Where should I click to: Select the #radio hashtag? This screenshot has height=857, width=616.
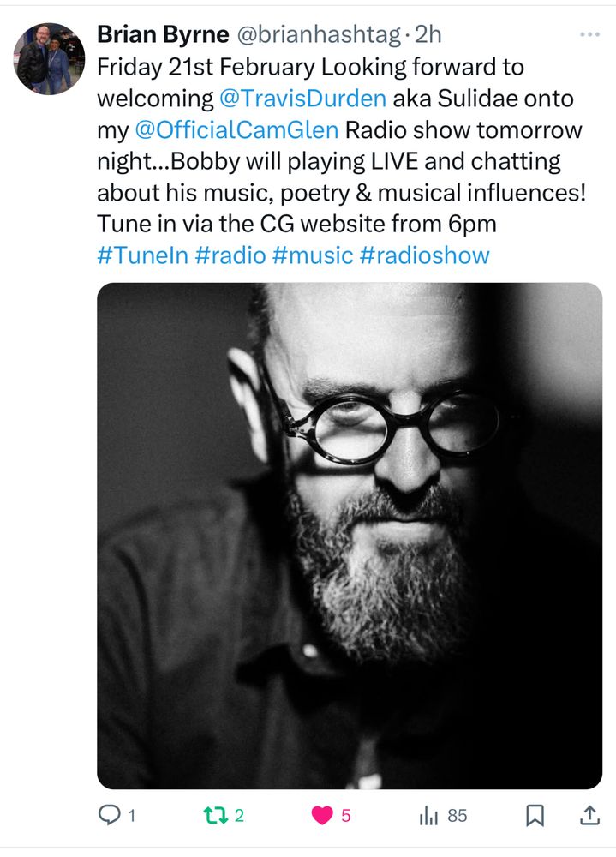click(x=230, y=255)
